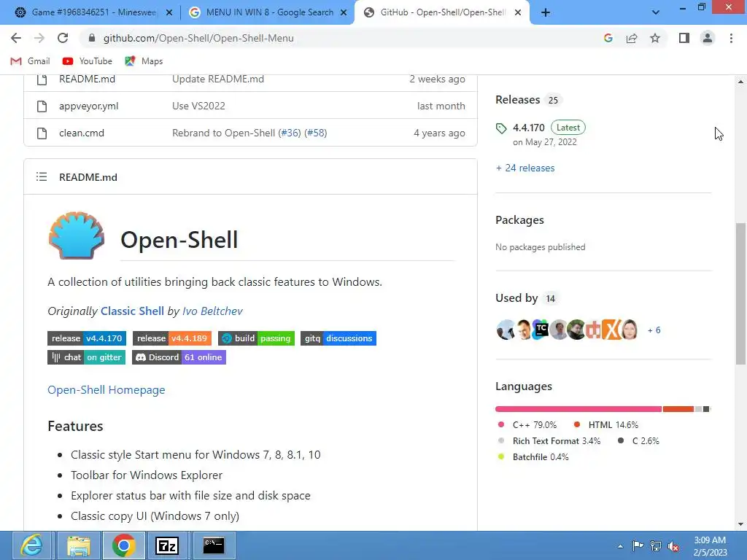Open README table of contents list icon
The width and height of the screenshot is (747, 560).
[42, 177]
